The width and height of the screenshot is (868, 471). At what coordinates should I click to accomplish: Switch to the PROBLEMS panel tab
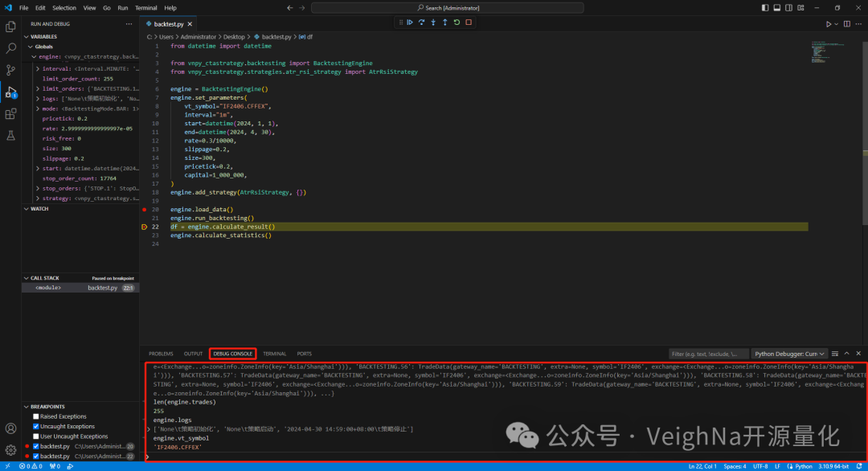161,354
